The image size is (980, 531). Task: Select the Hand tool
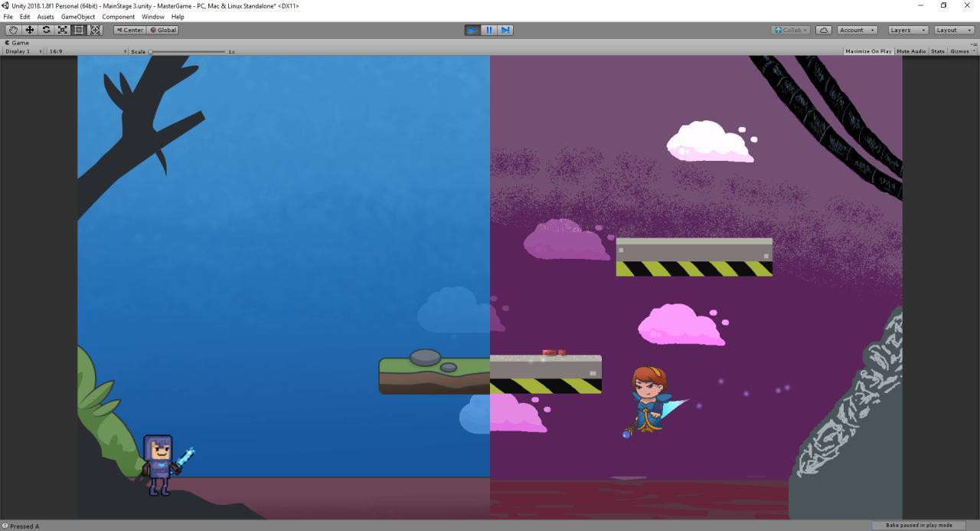[x=13, y=30]
